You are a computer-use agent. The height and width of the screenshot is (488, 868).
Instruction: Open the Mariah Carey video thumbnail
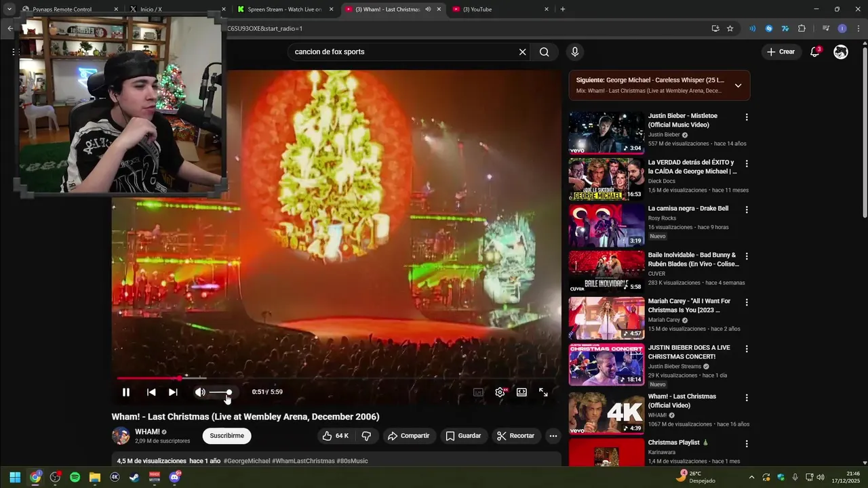[606, 318]
